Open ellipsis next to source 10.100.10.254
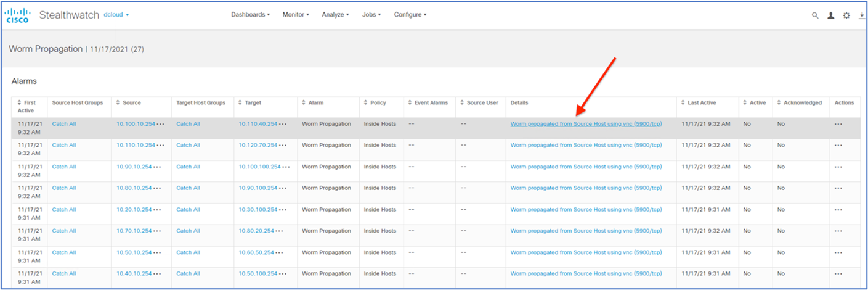 161,124
